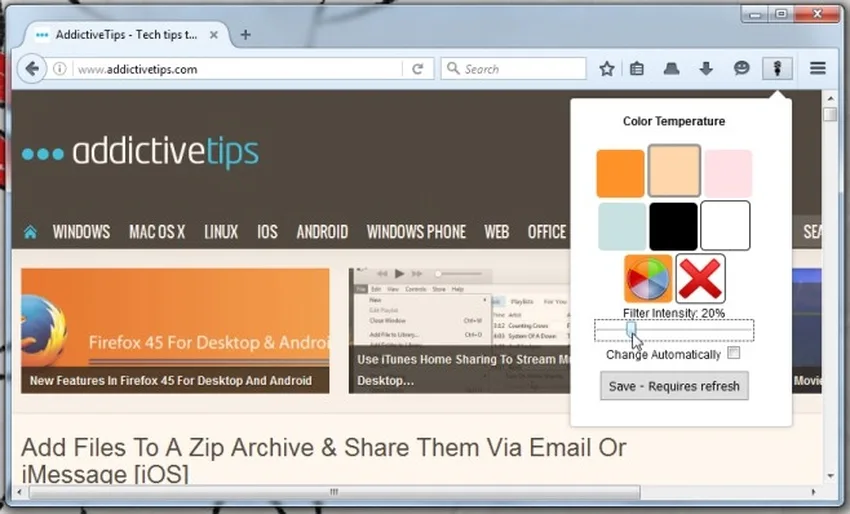The image size is (850, 514).
Task: Bookmark this page with the star icon
Action: click(x=607, y=69)
